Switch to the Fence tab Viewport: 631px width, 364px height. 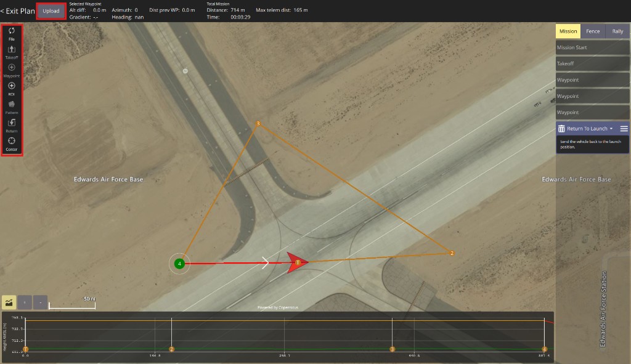593,31
